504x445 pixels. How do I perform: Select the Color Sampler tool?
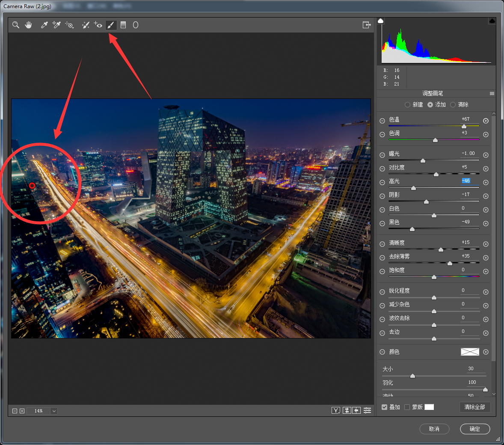tap(56, 25)
